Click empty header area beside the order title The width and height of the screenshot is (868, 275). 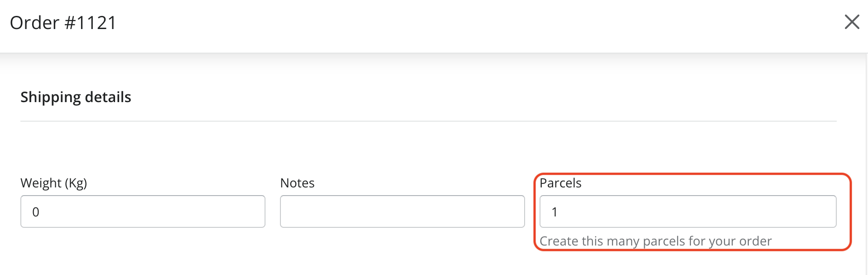click(x=453, y=23)
